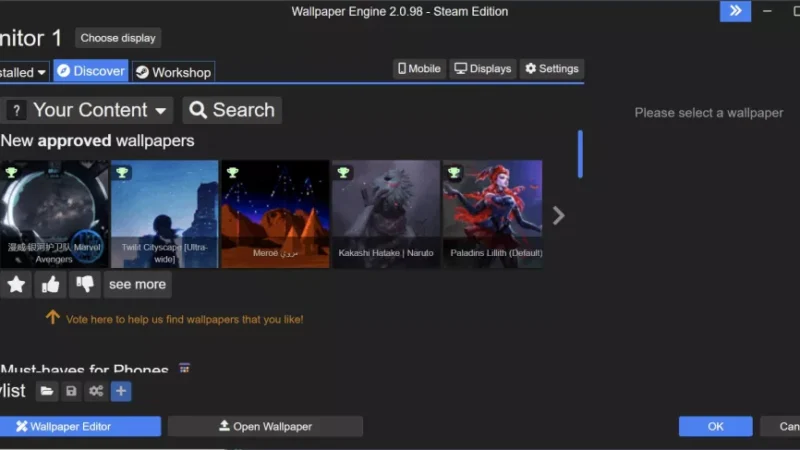The width and height of the screenshot is (800, 450).
Task: Click the star favorite icon button
Action: click(x=16, y=285)
